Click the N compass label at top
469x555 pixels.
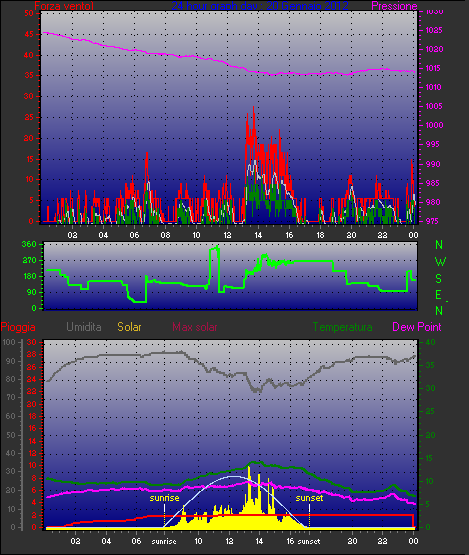439,245
